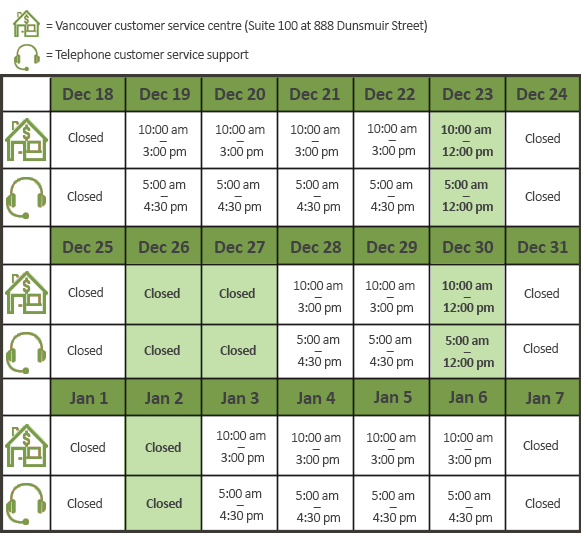Image resolution: width=581 pixels, height=533 pixels.
Task: Click the headset icon beside the Dec 25 row
Action: (26, 352)
